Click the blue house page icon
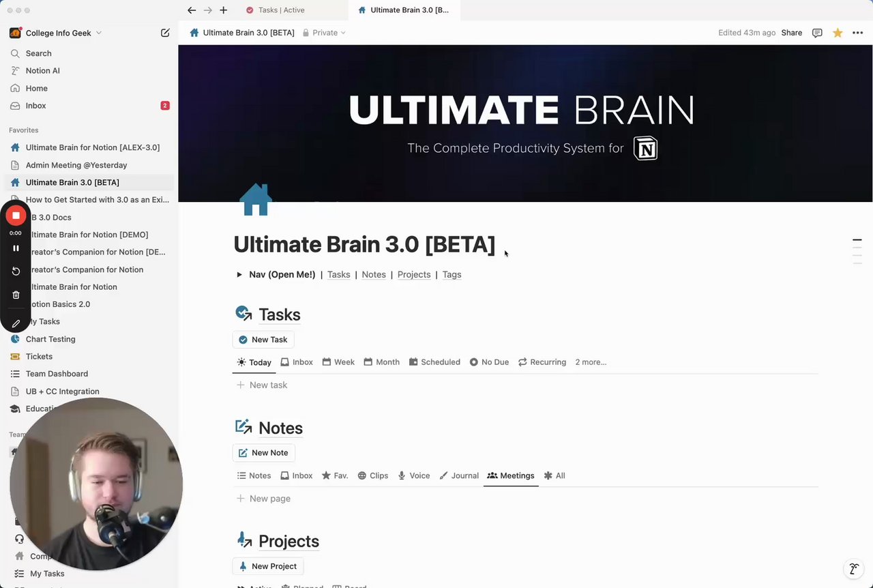 [x=256, y=200]
